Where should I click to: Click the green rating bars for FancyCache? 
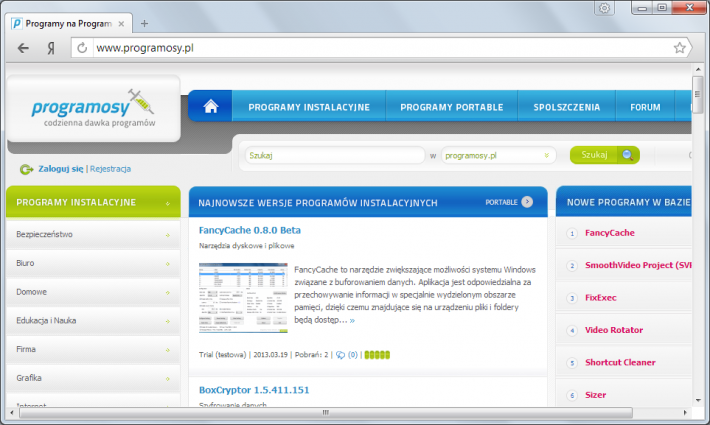[x=377, y=355]
